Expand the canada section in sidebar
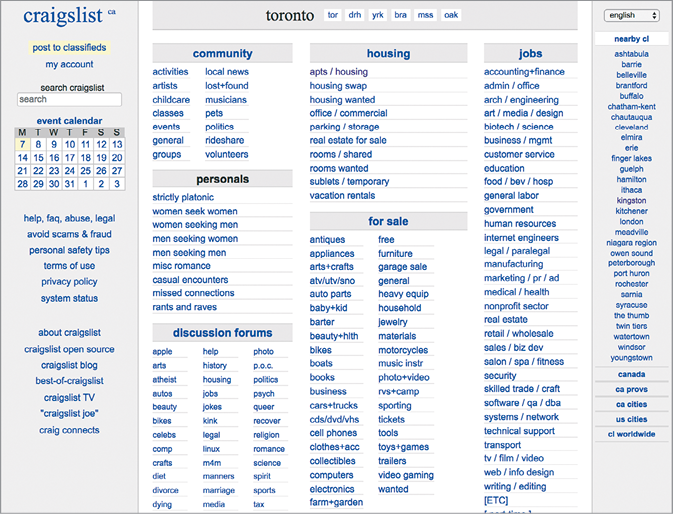Viewport: 674px width, 514px height. click(x=632, y=374)
